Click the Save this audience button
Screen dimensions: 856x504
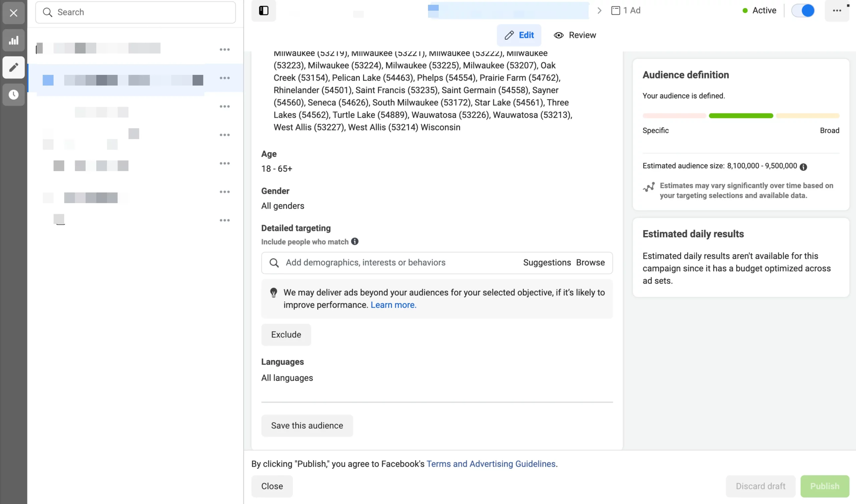[307, 425]
